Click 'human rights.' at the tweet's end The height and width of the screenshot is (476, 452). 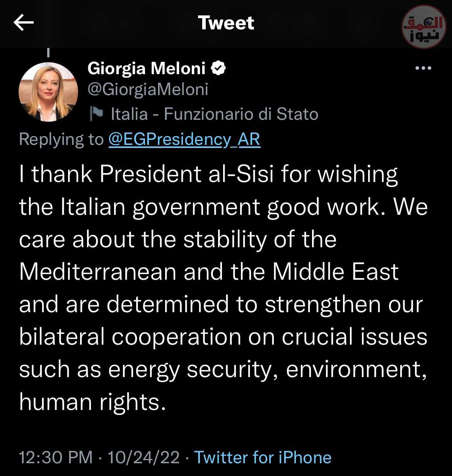point(92,402)
